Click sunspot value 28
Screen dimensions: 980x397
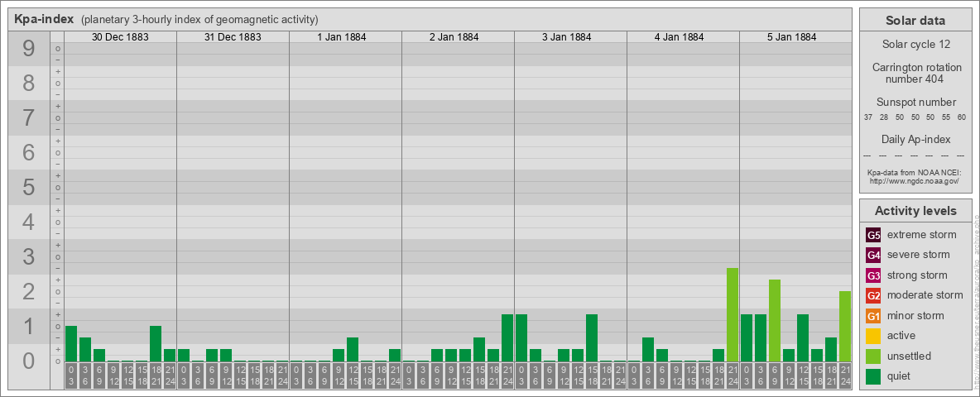coord(884,117)
